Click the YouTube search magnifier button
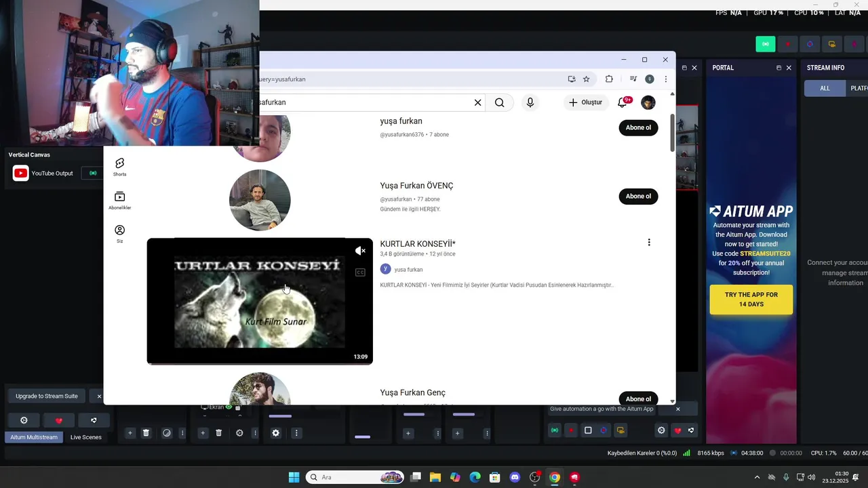 [x=500, y=102]
